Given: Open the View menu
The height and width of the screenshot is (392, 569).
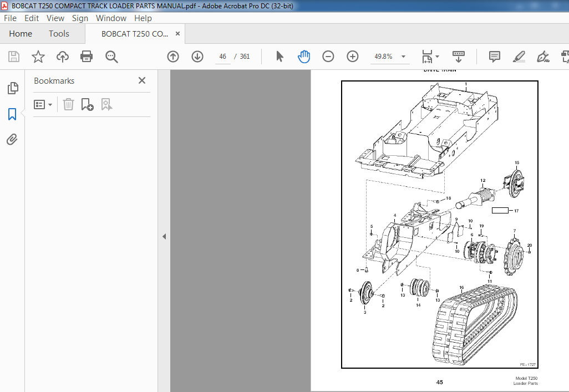Looking at the screenshot, I should tap(55, 18).
